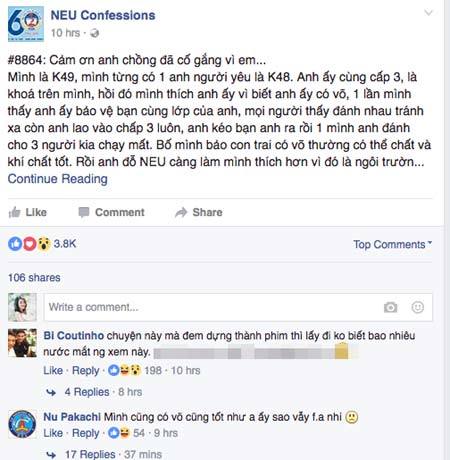Screen dimensions: 450x460
Task: Open the emoji smiley picker
Action: [417, 307]
